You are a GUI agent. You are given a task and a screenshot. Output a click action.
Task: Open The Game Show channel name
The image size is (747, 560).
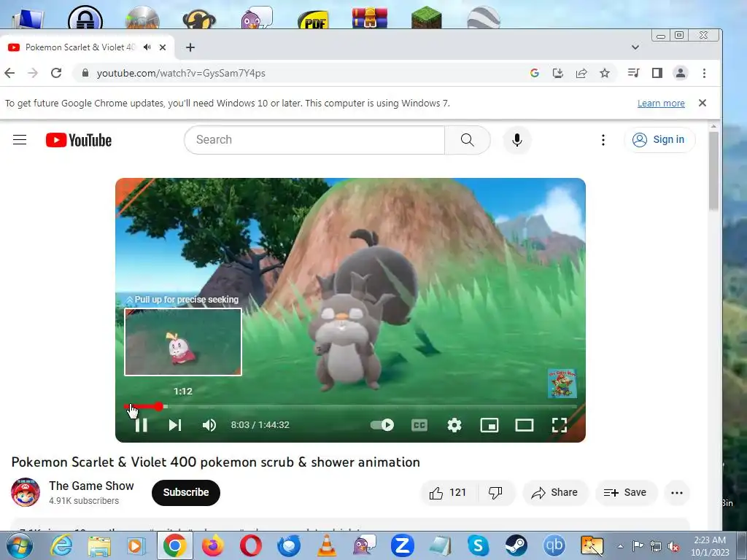click(x=91, y=486)
